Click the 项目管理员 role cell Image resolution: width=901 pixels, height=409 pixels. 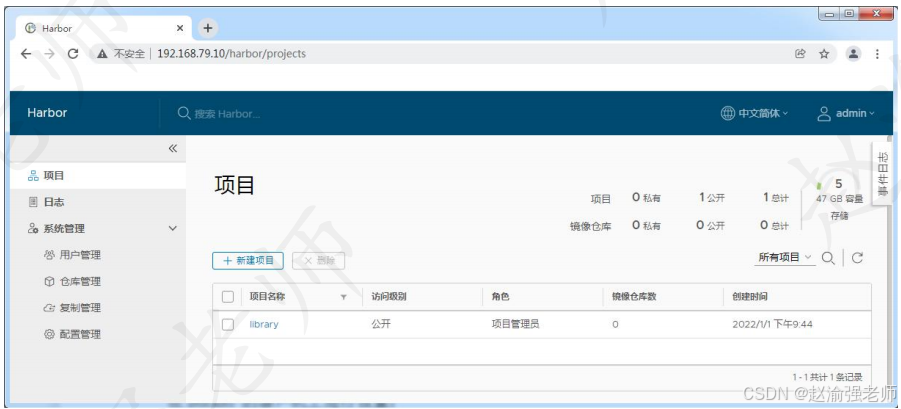[x=515, y=324]
